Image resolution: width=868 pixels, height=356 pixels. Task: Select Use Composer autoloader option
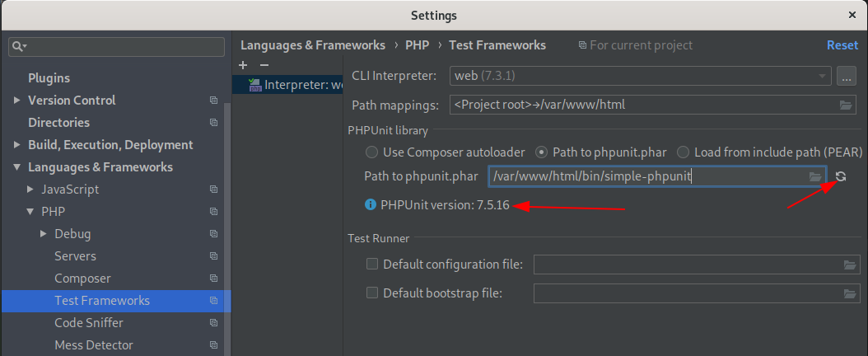coord(372,152)
